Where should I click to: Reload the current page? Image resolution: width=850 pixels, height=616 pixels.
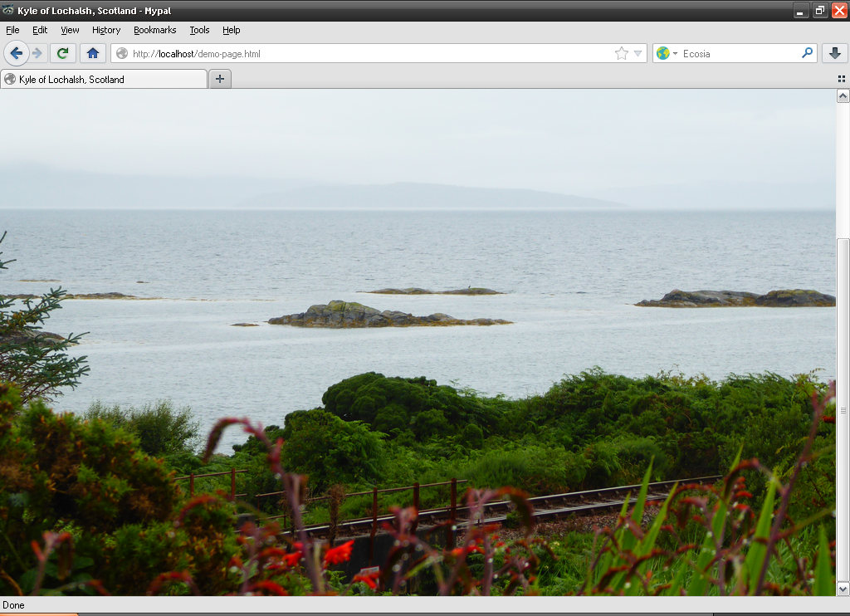click(62, 54)
